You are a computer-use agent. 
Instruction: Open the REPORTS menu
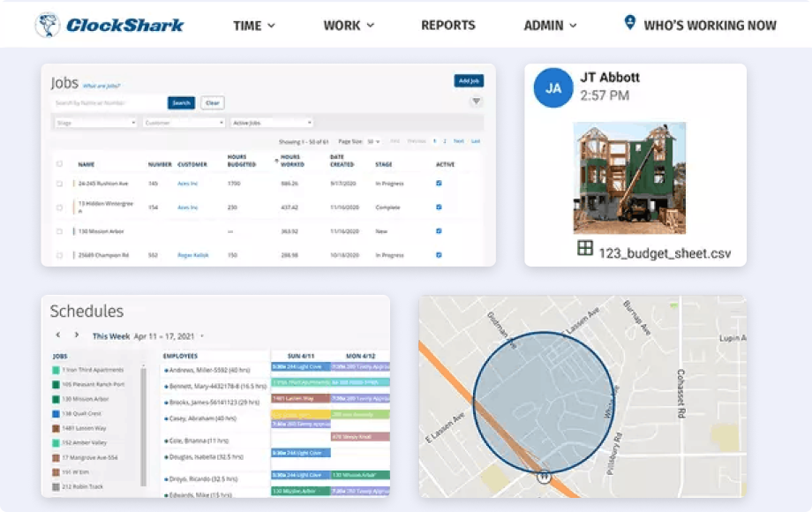coord(447,26)
